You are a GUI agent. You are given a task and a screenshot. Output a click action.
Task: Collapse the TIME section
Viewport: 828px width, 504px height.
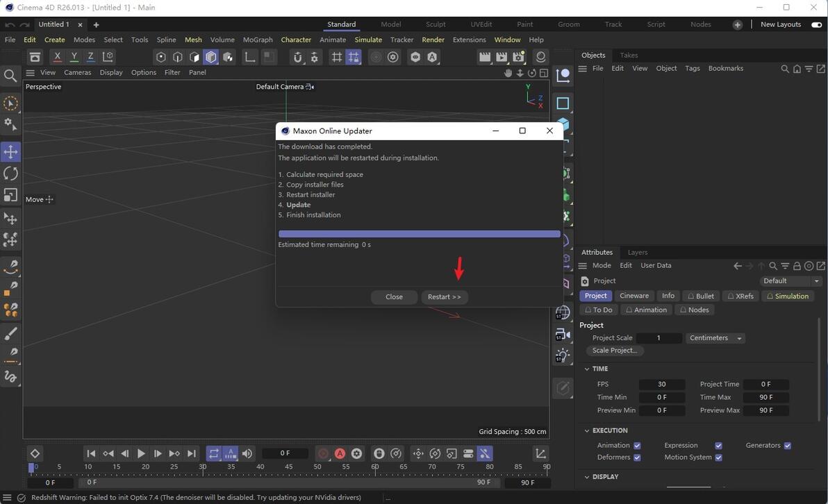tap(587, 369)
